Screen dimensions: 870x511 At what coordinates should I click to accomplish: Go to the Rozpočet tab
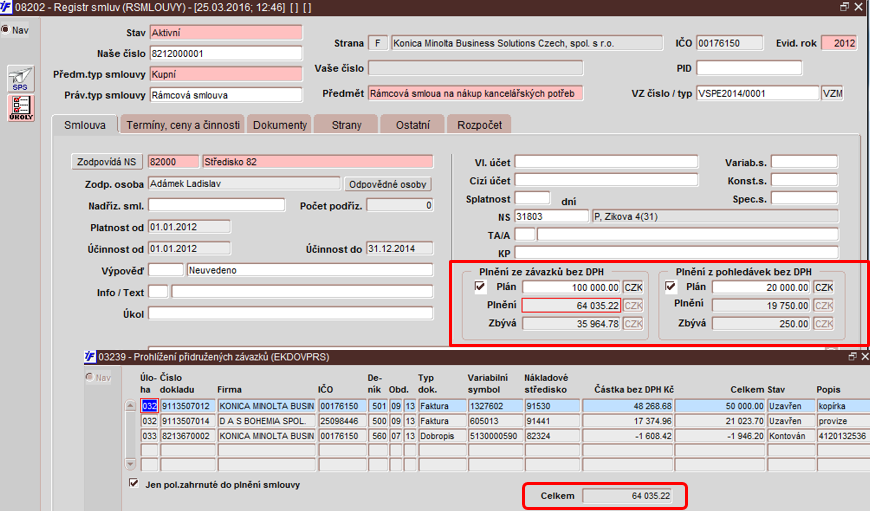point(481,125)
